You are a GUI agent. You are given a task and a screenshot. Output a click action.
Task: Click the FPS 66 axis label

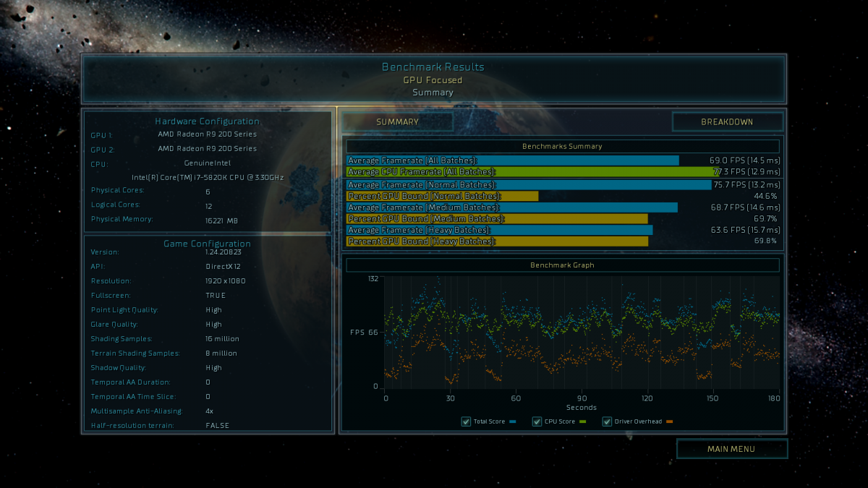pyautogui.click(x=364, y=333)
